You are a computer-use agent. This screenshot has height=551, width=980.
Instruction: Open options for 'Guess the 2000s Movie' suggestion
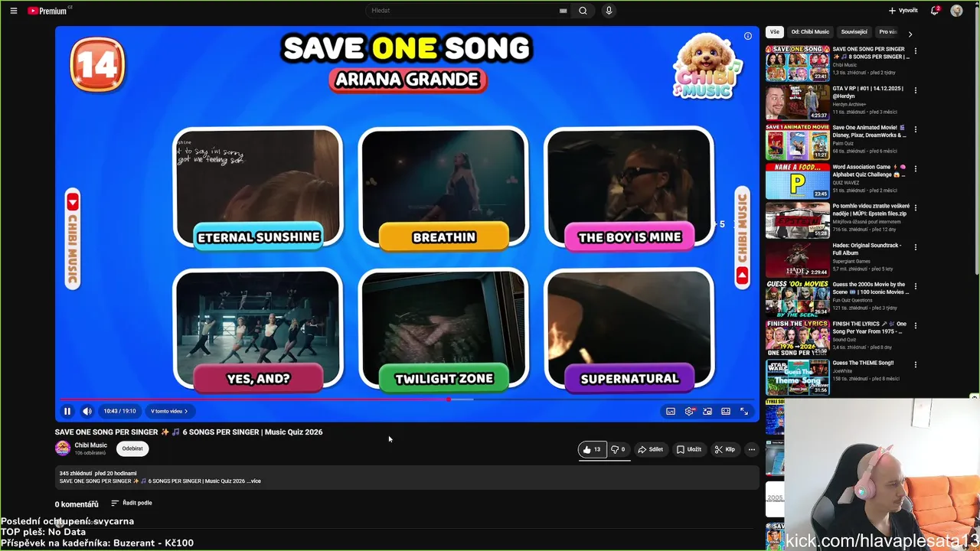[x=916, y=285]
